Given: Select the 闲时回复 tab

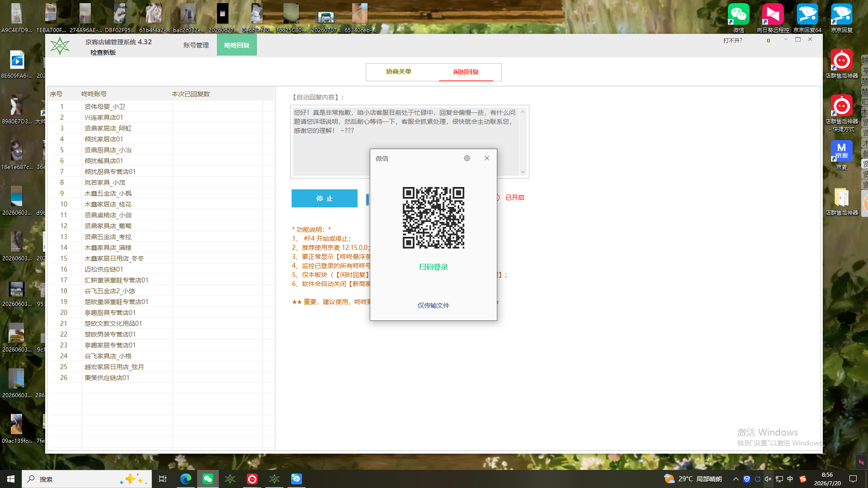Looking at the screenshot, I should (x=466, y=72).
